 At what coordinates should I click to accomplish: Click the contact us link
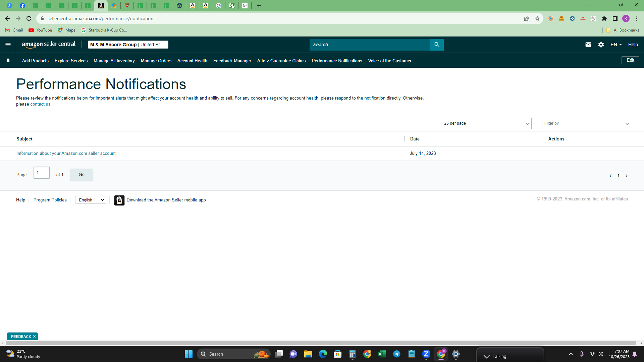(40, 104)
